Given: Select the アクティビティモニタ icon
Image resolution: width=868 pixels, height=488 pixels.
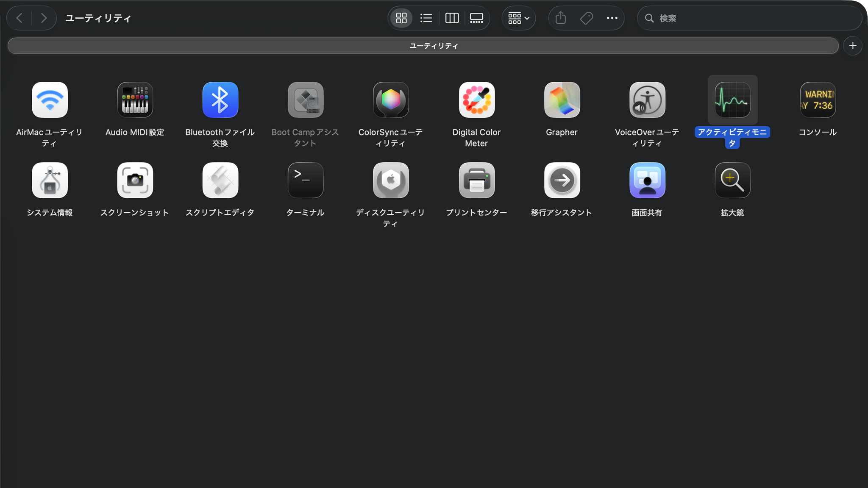Looking at the screenshot, I should pyautogui.click(x=732, y=100).
